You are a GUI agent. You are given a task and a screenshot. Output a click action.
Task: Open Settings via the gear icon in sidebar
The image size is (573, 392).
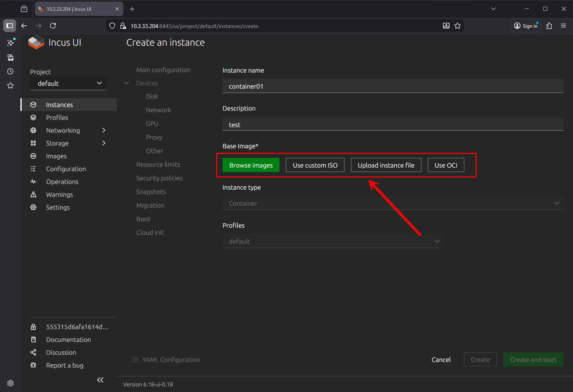[x=33, y=207]
